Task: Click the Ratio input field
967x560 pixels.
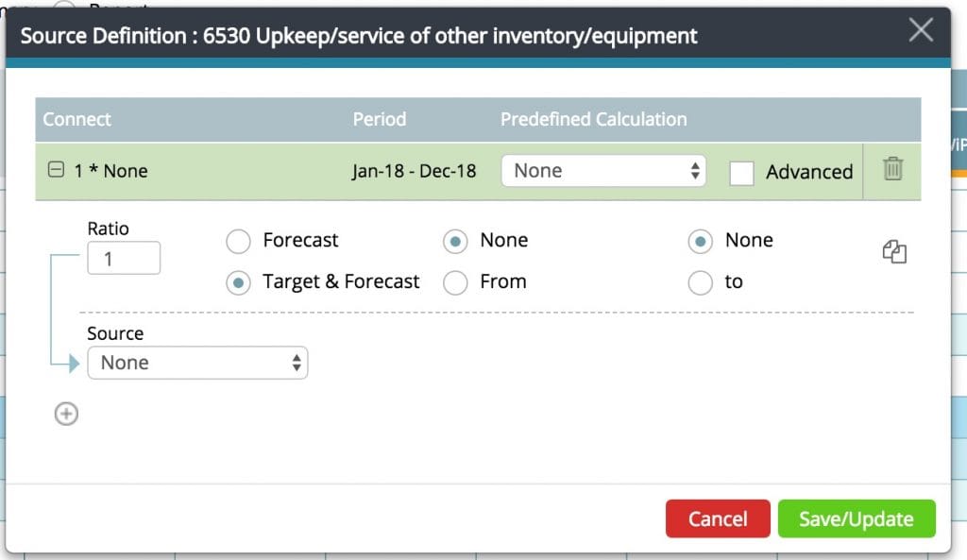Action: (124, 259)
